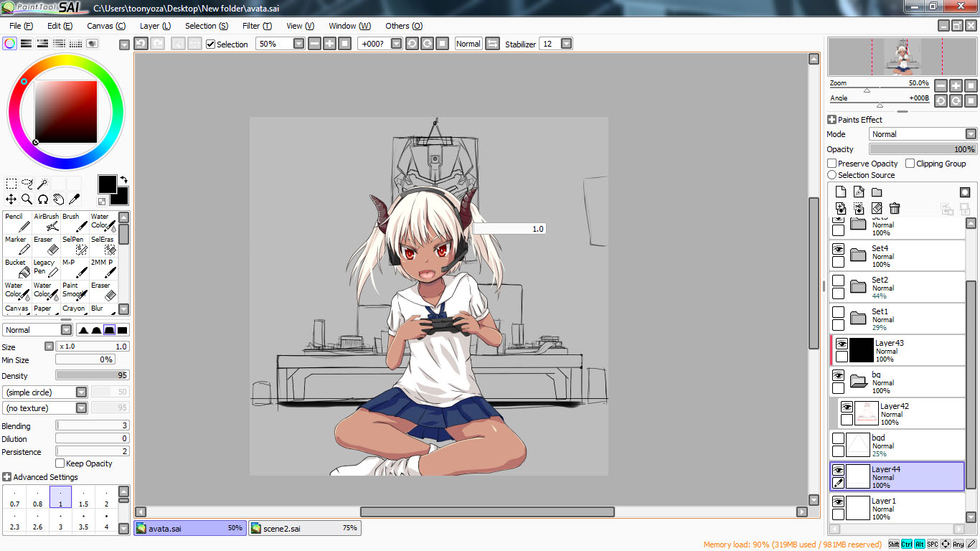
Task: Open the Canvas menu
Action: [106, 26]
